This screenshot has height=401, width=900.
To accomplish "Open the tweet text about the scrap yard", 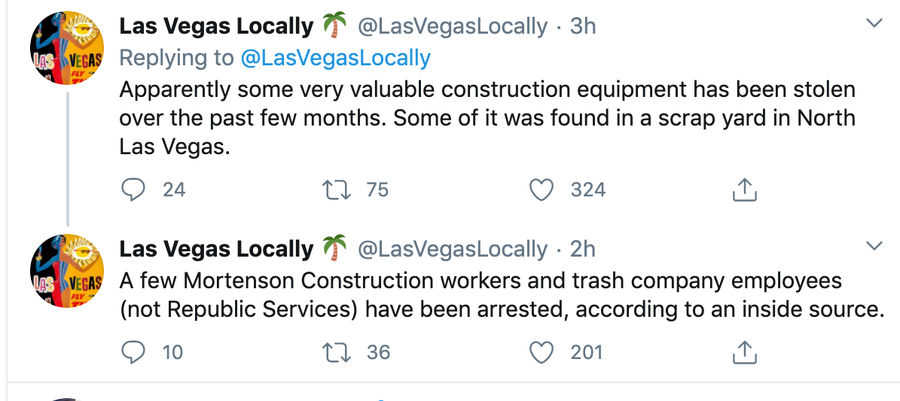I will point(487,118).
